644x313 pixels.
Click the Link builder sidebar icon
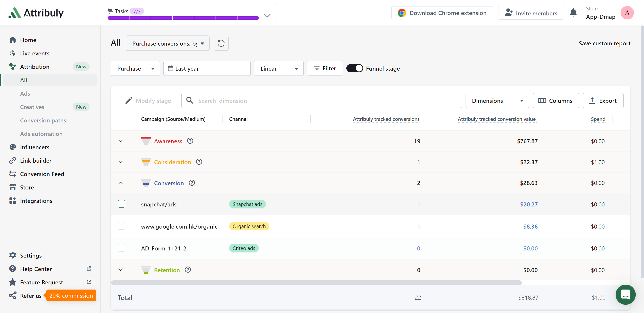(12, 160)
